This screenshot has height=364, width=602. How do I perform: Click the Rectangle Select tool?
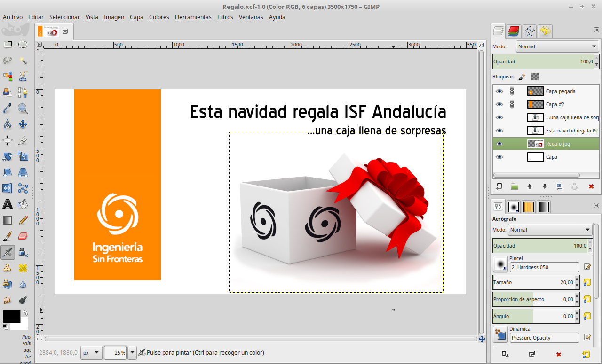[x=8, y=45]
